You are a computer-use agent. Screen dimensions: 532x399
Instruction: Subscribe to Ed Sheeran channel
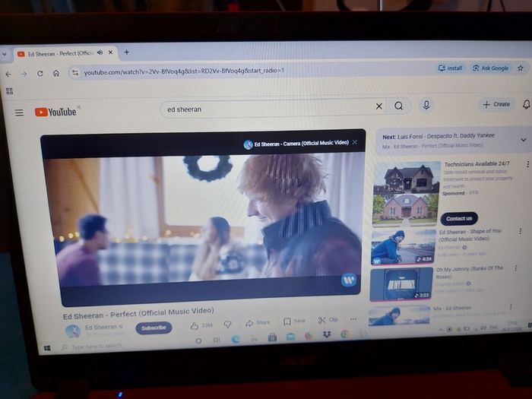pos(154,328)
